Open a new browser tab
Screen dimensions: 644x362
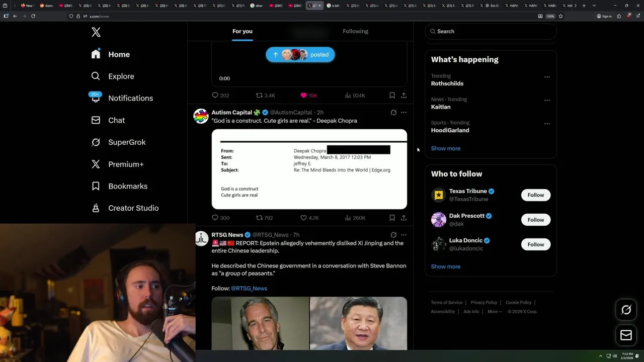584,6
